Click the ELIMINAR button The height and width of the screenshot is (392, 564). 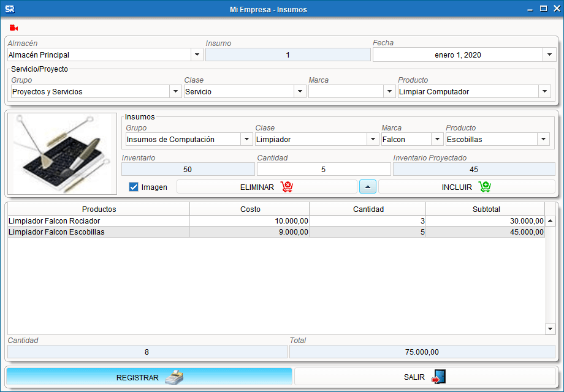click(267, 187)
